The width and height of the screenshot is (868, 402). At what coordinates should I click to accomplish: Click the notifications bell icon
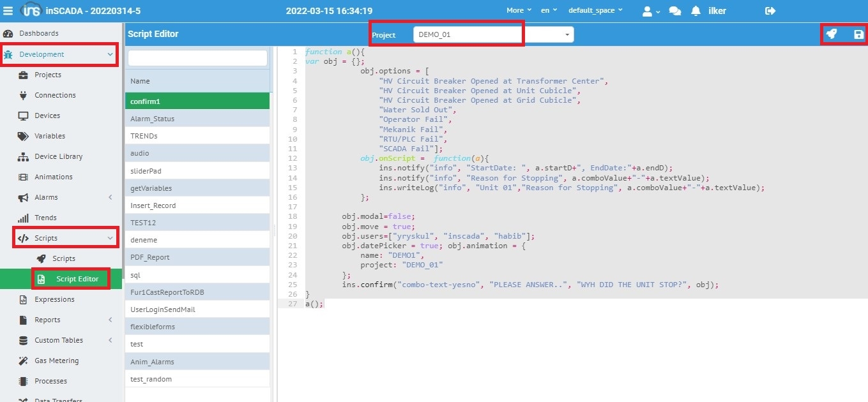(696, 11)
